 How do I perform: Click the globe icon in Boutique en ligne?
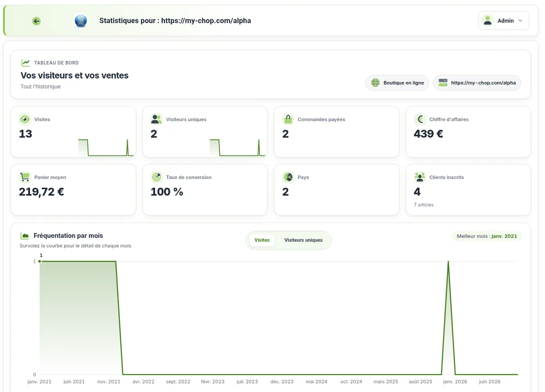375,83
